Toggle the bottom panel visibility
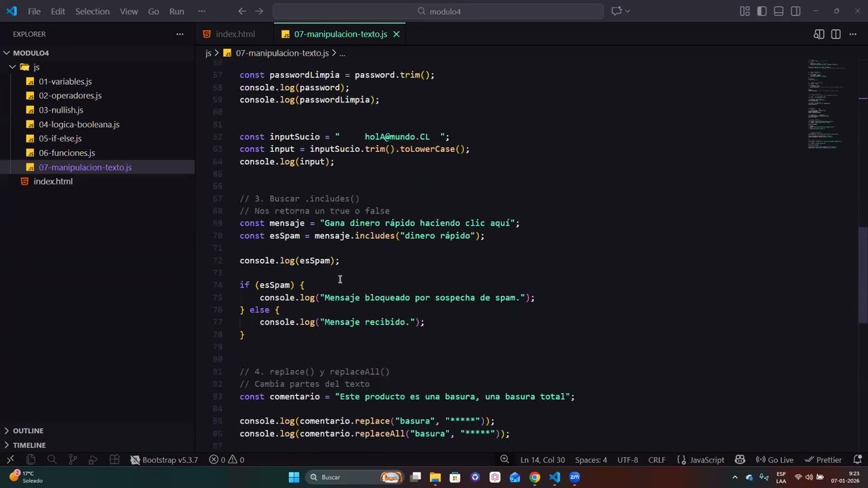The image size is (868, 488). click(x=778, y=11)
